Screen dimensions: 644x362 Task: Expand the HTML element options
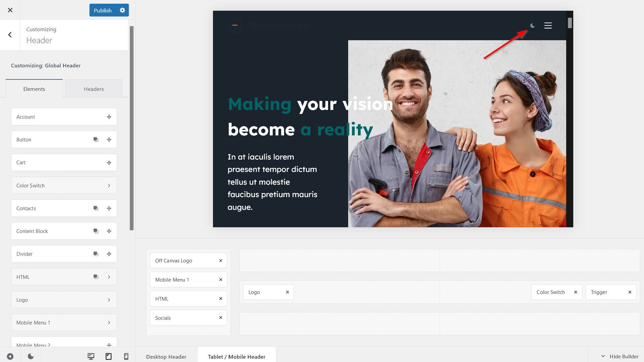[x=109, y=277]
